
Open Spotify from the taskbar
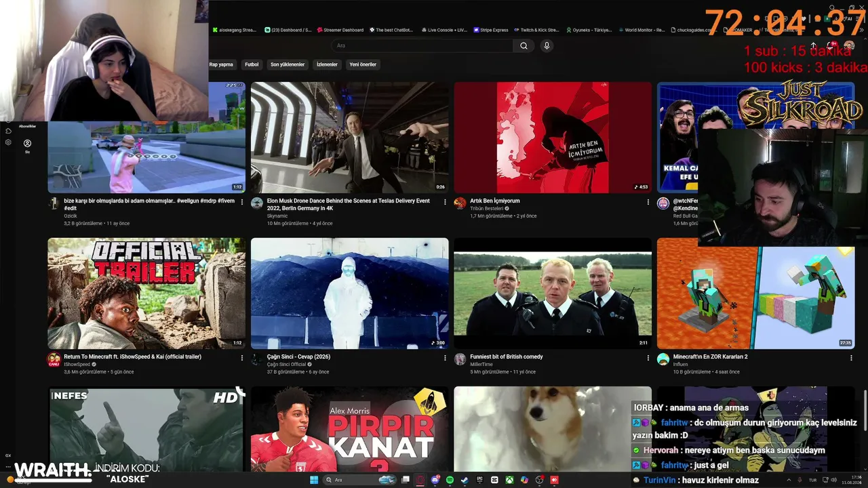tap(450, 480)
